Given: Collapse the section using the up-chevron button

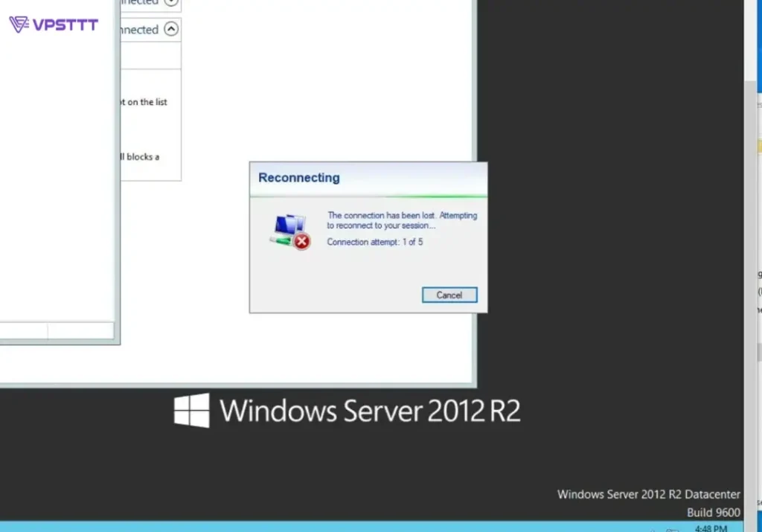Looking at the screenshot, I should pyautogui.click(x=171, y=29).
